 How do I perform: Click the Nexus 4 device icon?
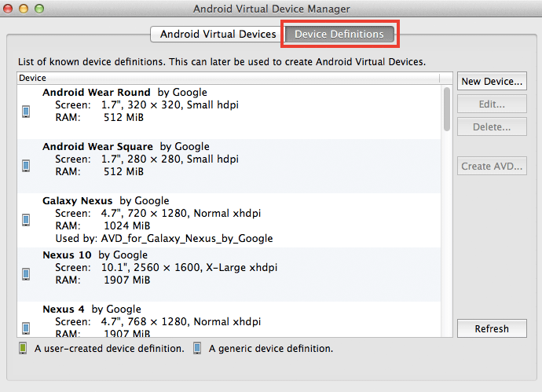pyautogui.click(x=26, y=328)
